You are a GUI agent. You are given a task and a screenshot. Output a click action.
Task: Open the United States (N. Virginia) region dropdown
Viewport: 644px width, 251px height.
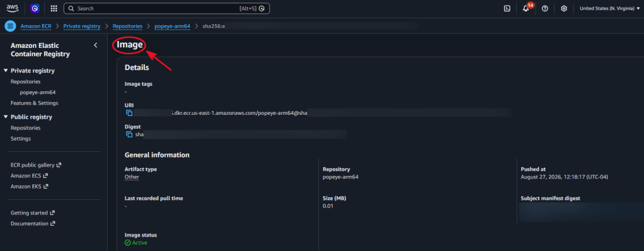pyautogui.click(x=609, y=8)
